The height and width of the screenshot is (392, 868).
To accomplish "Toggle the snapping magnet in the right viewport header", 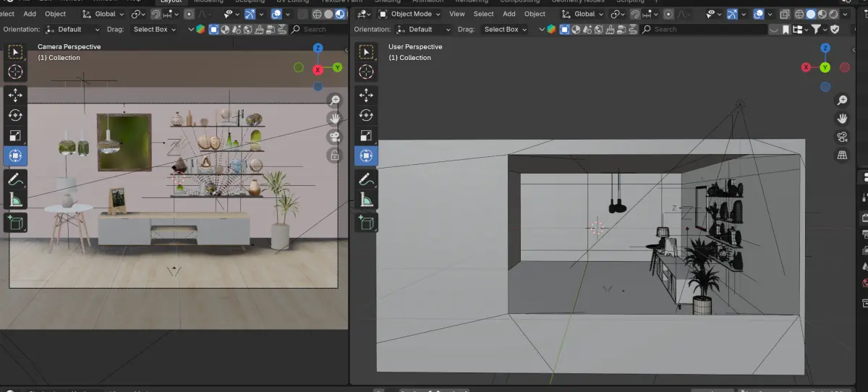I will click(x=636, y=14).
